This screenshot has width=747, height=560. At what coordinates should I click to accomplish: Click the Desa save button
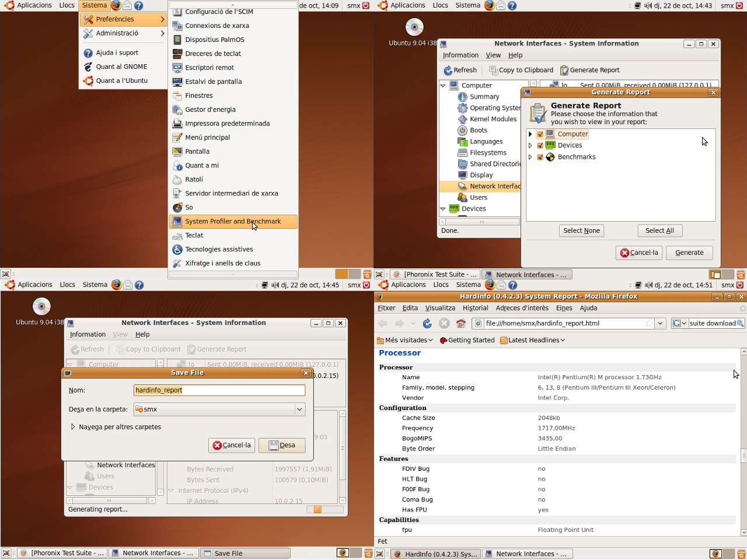point(282,445)
